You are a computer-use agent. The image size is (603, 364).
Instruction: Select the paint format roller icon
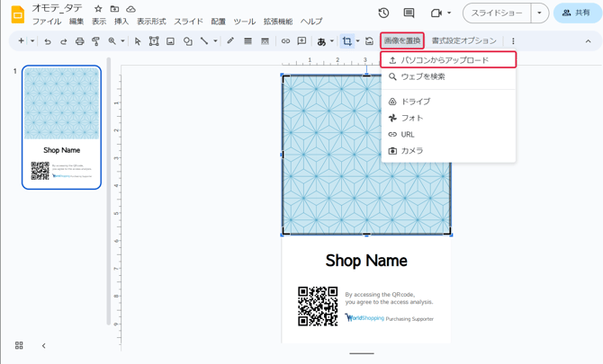tap(95, 41)
